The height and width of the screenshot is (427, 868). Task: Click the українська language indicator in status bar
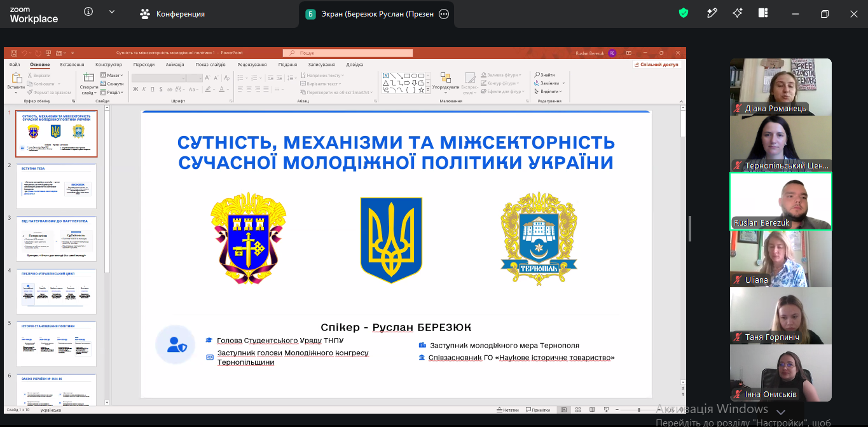[51, 410]
